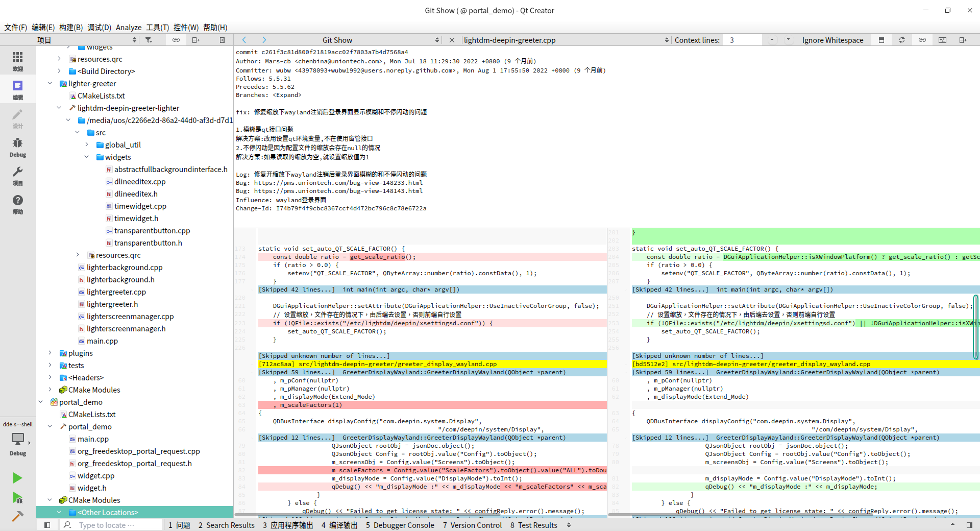Image resolution: width=980 pixels, height=531 pixels.
Task: Expand the Branches list in commit info
Action: (287, 95)
